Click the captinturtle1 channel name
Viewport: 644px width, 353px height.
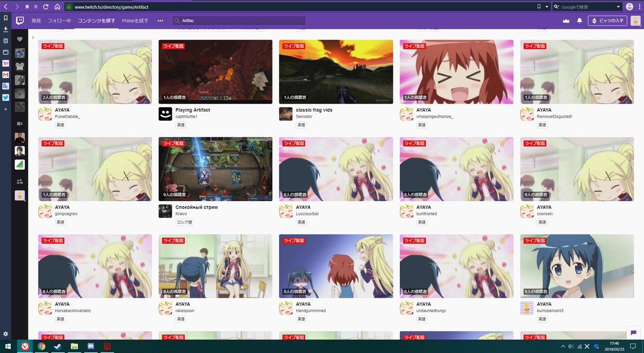coord(186,117)
